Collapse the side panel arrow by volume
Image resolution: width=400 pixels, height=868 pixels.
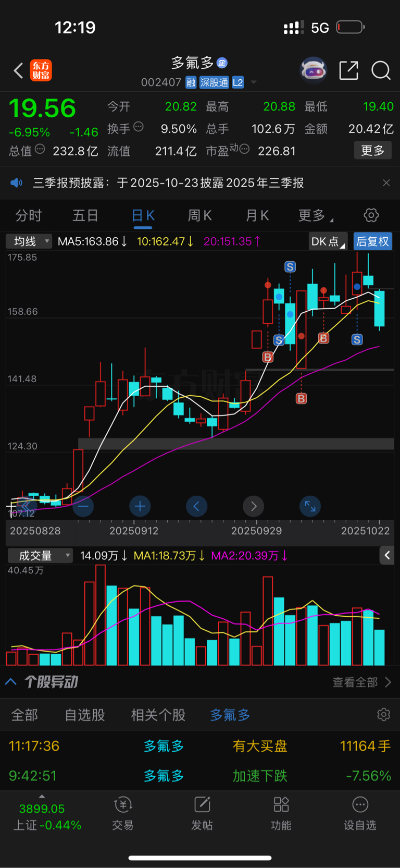[x=386, y=556]
